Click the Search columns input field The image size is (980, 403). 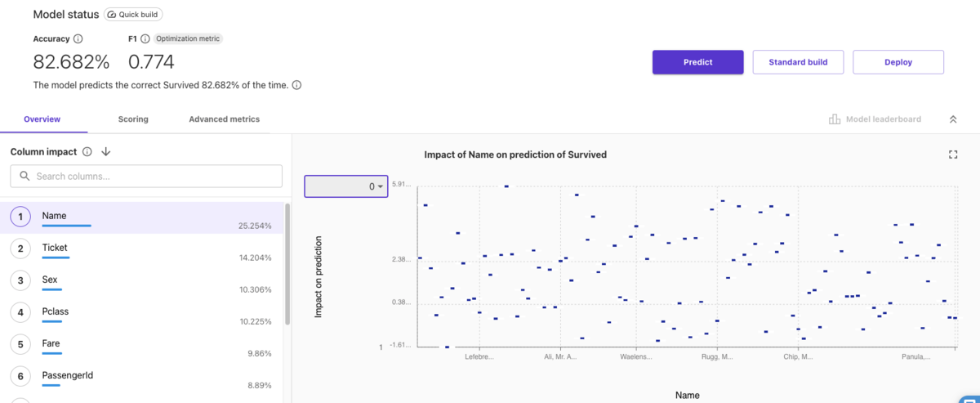[146, 176]
